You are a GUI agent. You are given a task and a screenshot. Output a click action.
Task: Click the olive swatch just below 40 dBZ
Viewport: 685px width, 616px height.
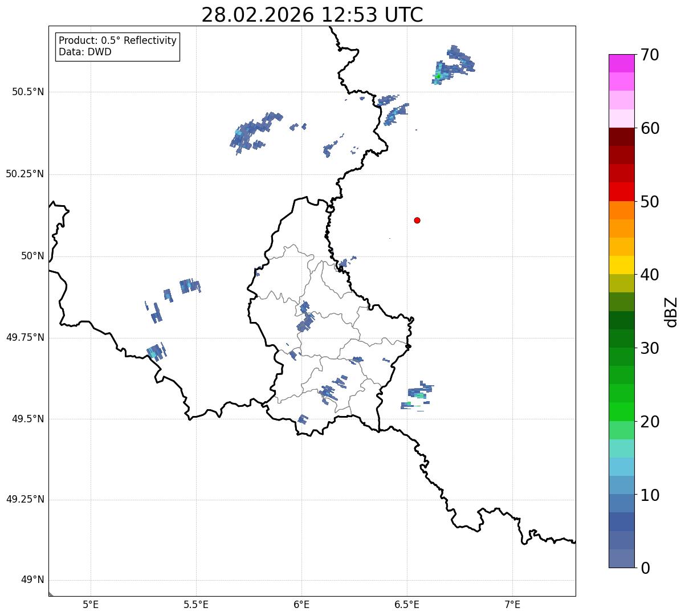click(622, 284)
